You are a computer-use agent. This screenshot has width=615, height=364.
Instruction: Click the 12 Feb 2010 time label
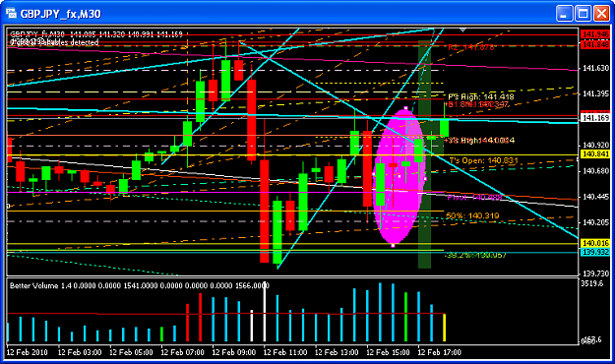pos(28,352)
